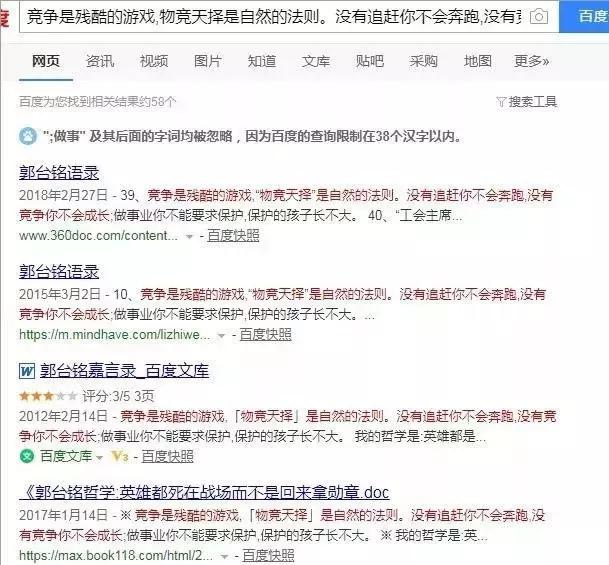609x565 pixels.
Task: Select the 文库 tab
Action: pos(316,61)
